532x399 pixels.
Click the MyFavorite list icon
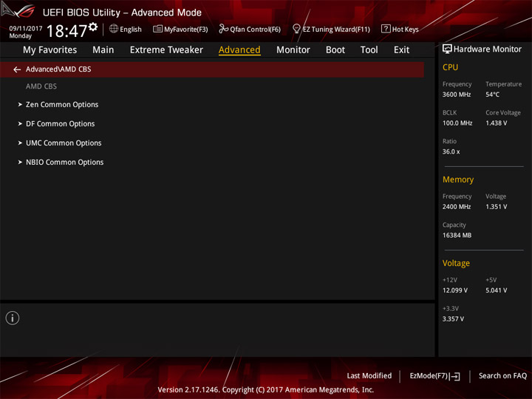click(x=157, y=29)
